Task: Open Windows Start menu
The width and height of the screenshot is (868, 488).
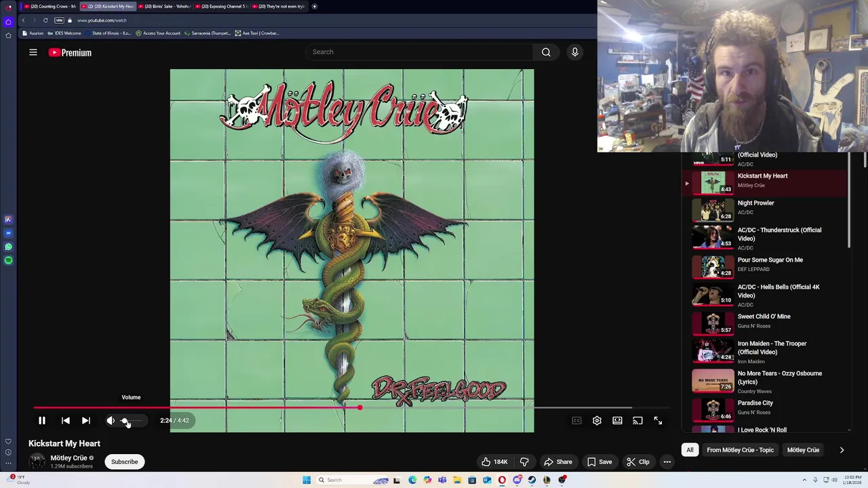Action: (307, 480)
